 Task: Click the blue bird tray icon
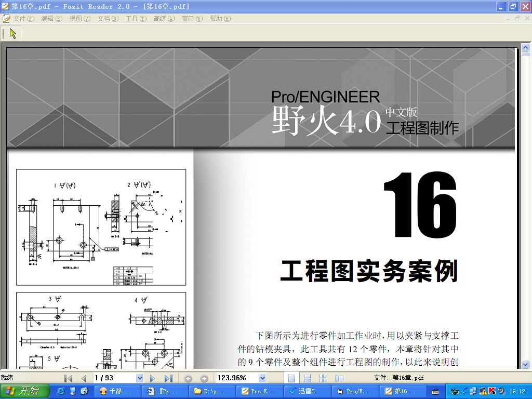click(x=464, y=391)
